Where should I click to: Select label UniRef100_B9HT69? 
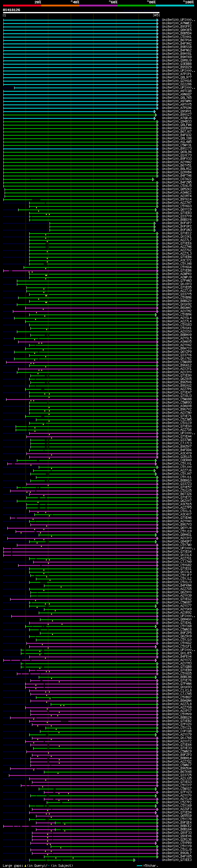click(x=177, y=57)
